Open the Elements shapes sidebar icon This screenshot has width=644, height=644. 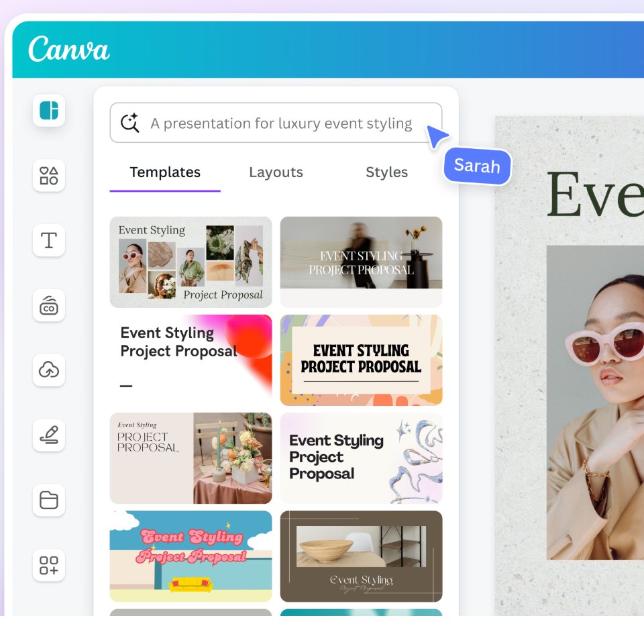[49, 175]
